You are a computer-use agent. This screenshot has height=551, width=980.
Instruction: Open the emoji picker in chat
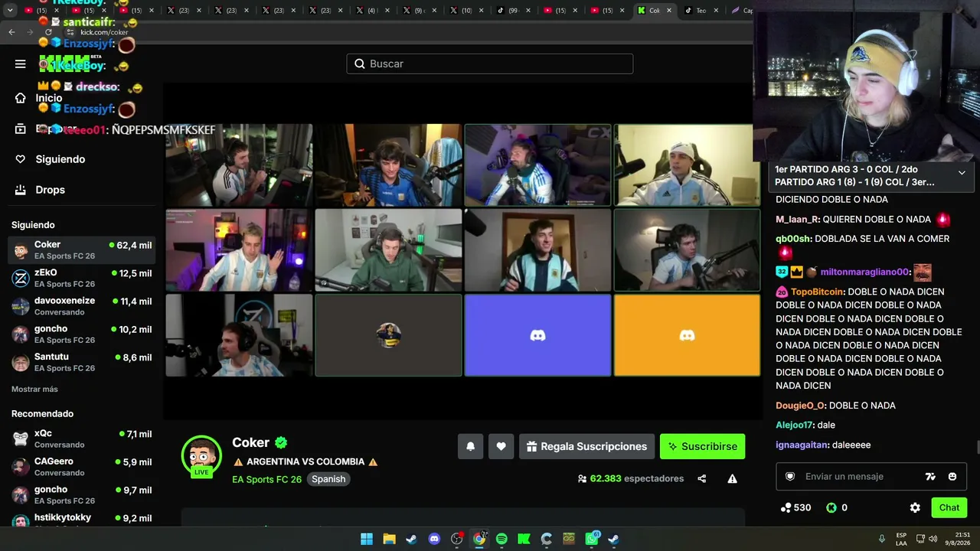click(x=952, y=476)
